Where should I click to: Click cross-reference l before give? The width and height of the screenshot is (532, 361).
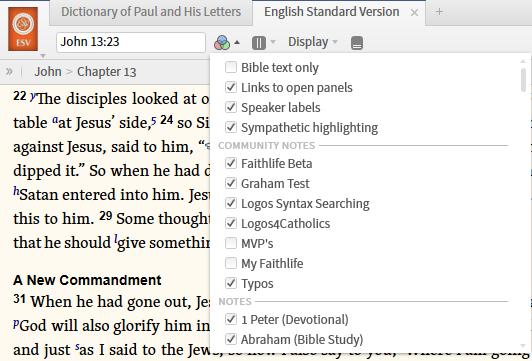(116, 239)
